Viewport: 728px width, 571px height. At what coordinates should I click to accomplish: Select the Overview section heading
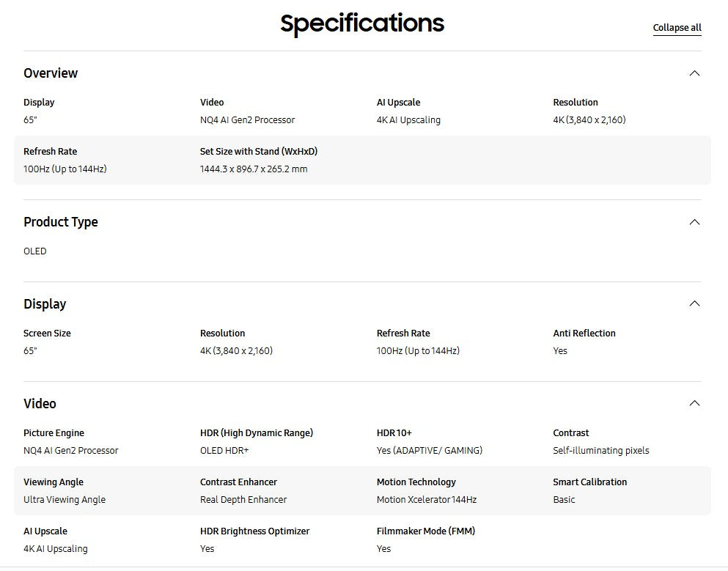point(51,73)
